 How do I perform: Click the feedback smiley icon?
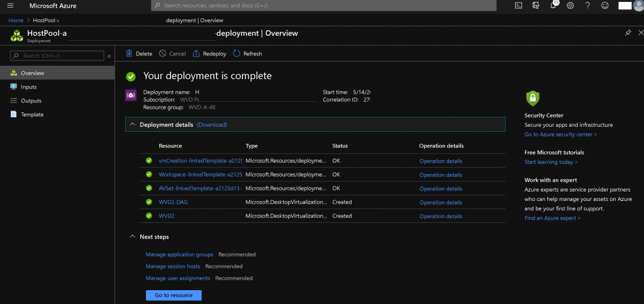(604, 6)
